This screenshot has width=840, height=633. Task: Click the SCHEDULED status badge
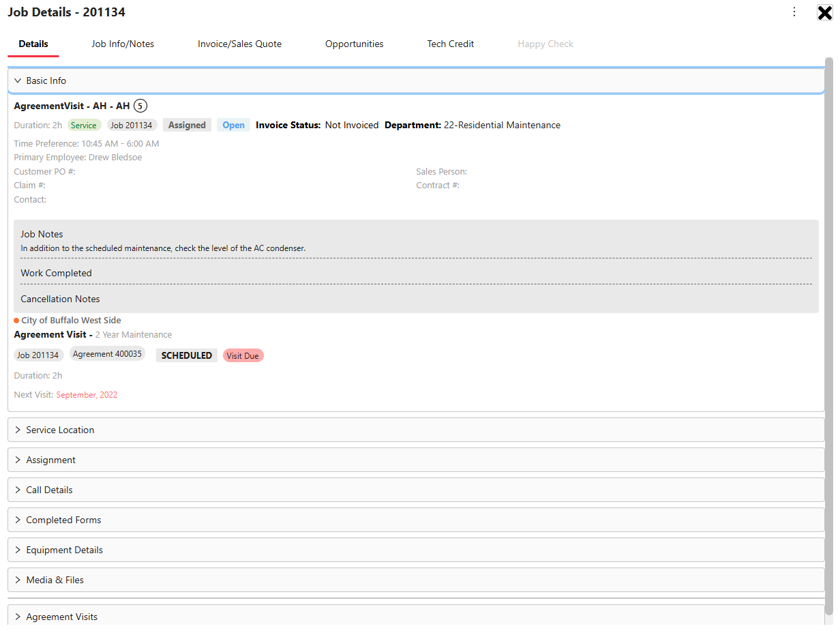(x=187, y=355)
